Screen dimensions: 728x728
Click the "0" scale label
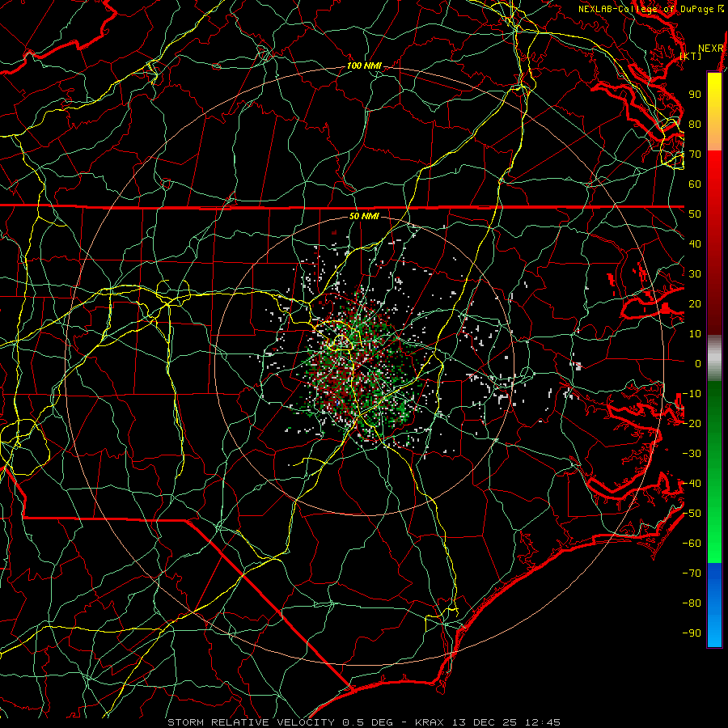698,364
